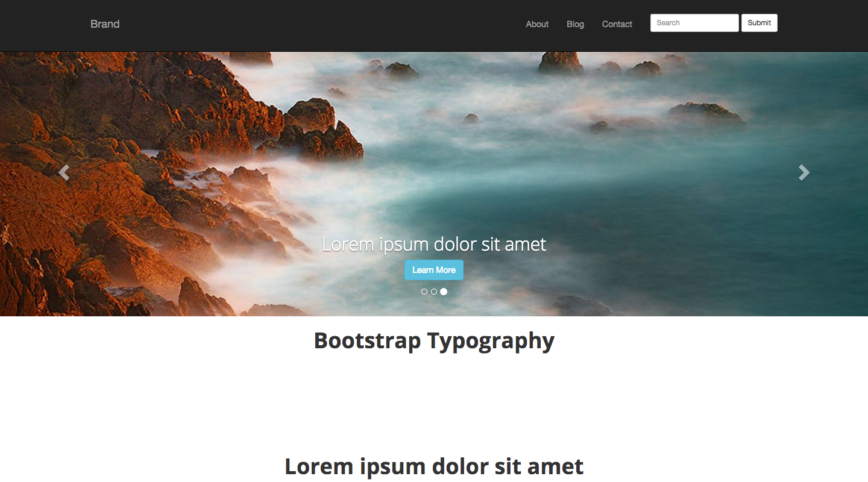Viewport: 868px width, 482px height.
Task: Click the teal ocean water in slide
Action: click(x=663, y=199)
